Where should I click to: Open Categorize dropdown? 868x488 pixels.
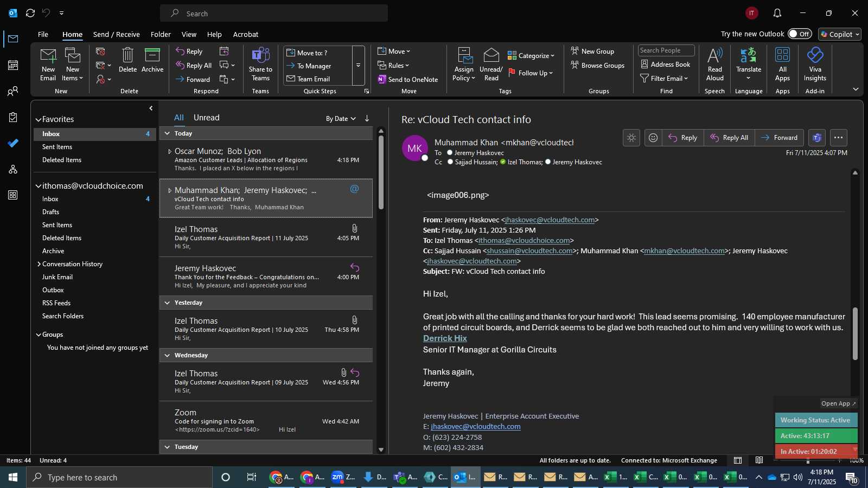tap(531, 55)
